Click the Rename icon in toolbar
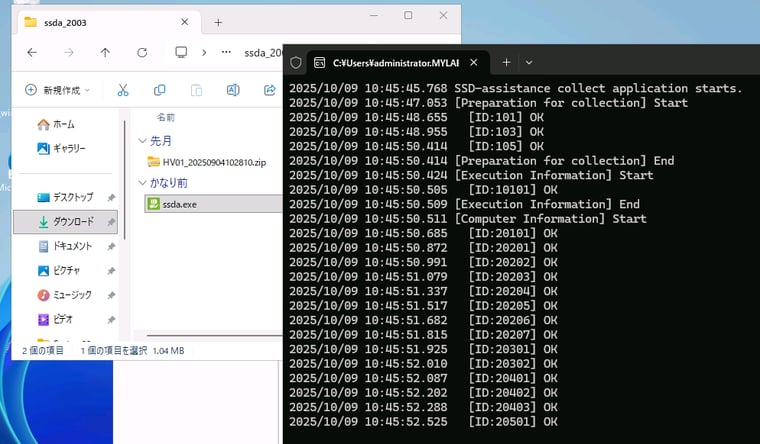This screenshot has height=444, width=760. coord(233,90)
